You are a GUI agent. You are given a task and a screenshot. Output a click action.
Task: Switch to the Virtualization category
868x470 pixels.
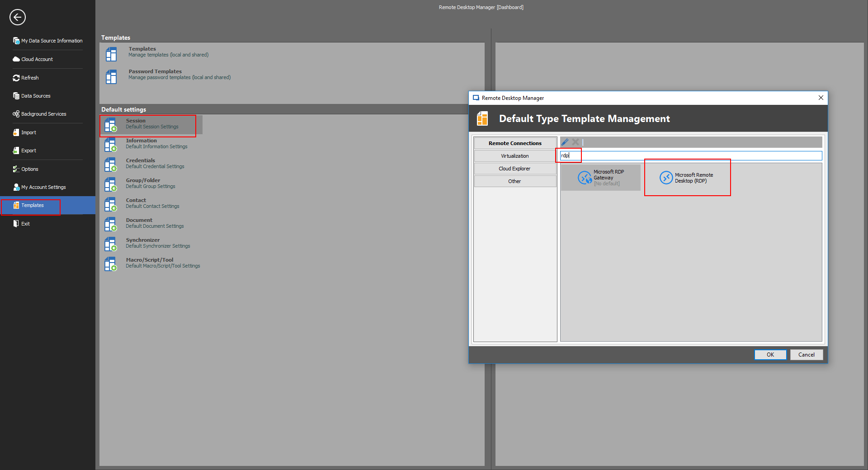coord(514,155)
